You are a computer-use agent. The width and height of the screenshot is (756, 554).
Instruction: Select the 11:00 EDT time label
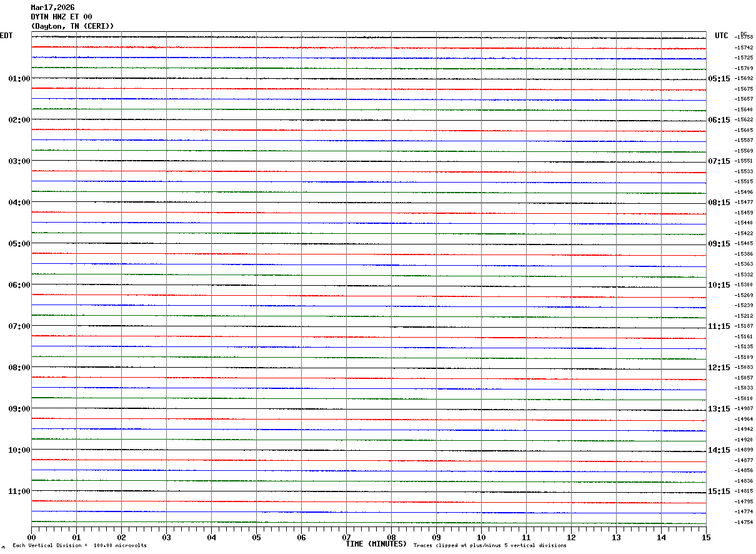click(19, 491)
